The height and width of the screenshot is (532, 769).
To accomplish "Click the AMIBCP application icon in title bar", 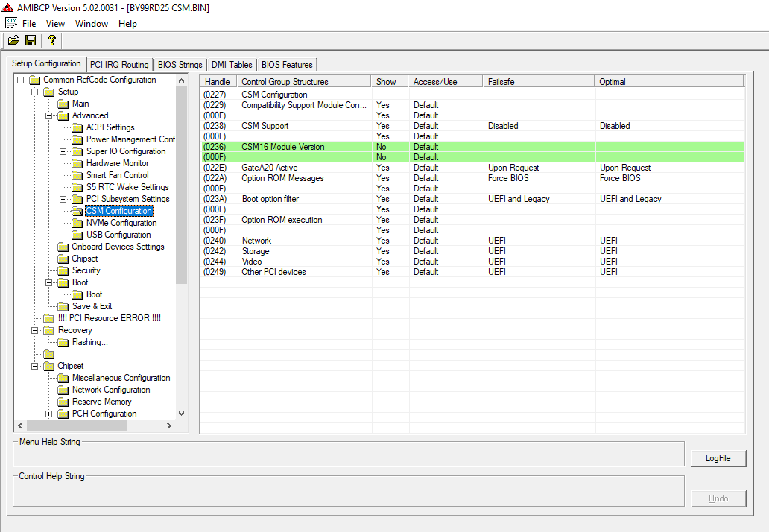I will point(7,8).
